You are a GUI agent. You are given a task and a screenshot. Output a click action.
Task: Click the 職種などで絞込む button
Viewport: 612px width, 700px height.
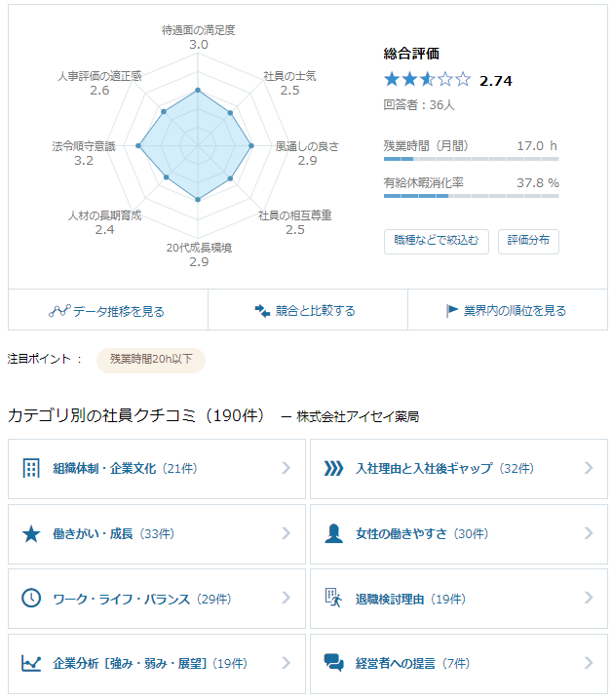[x=437, y=242]
